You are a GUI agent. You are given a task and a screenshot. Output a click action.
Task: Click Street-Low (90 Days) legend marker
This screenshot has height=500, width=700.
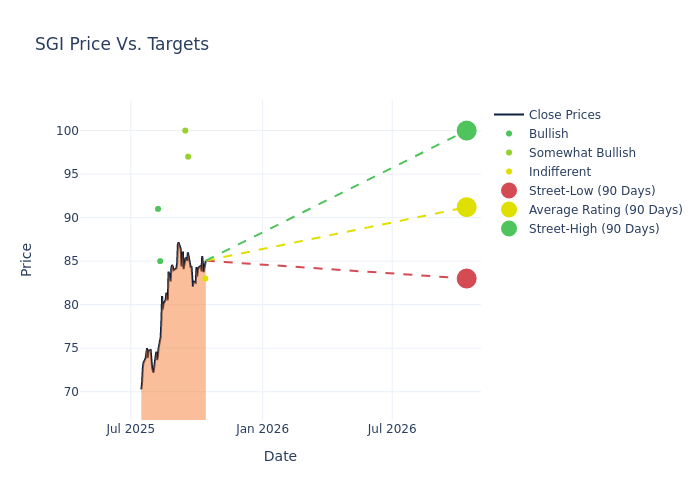point(509,191)
